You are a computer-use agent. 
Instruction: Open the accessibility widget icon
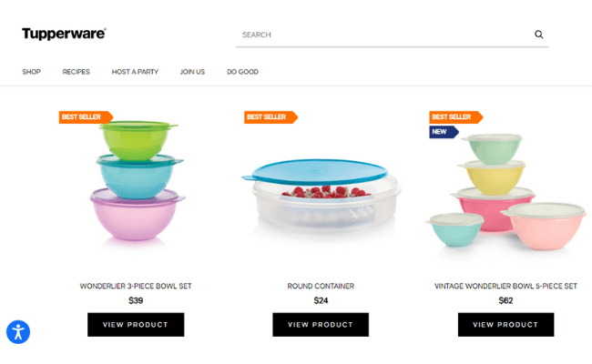[x=18, y=332]
